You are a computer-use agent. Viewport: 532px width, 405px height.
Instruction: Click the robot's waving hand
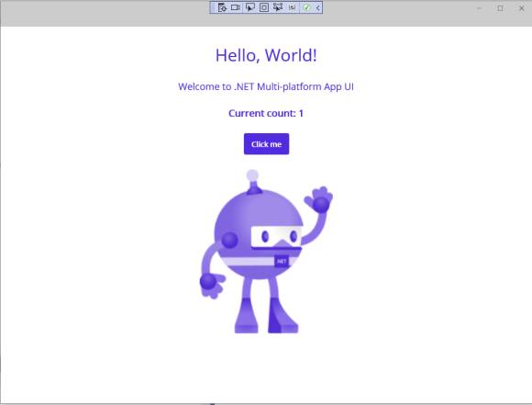point(319,199)
